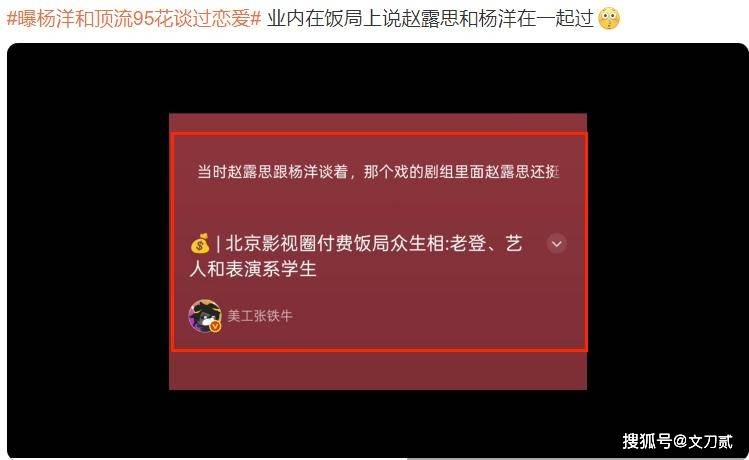Click the vertical bar separator after money bag
749x460 pixels.
218,244
